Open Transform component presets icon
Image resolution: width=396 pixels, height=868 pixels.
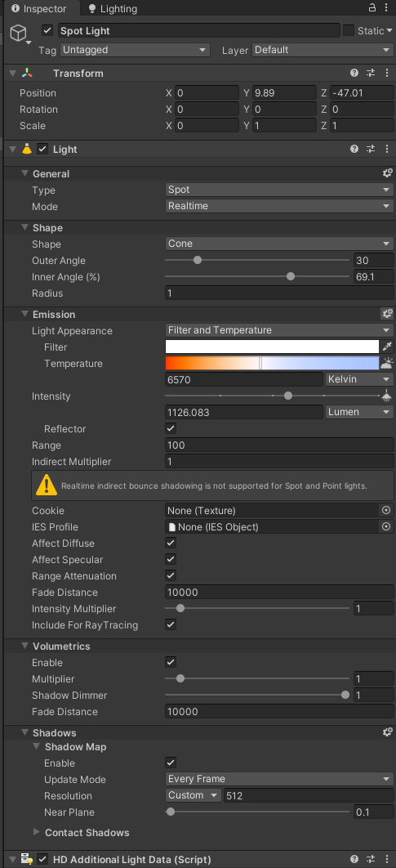371,73
